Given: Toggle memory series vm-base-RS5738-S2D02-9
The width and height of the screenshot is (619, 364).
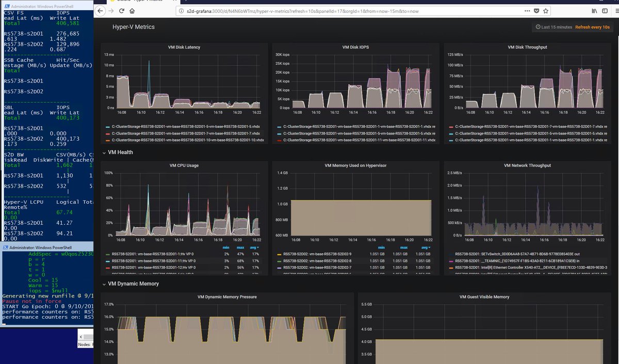Looking at the screenshot, I should pyautogui.click(x=317, y=254).
